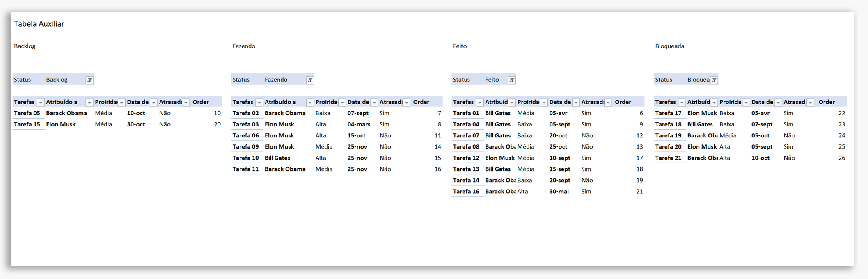Select the 30-mai date cell
868x279 pixels.
559,192
